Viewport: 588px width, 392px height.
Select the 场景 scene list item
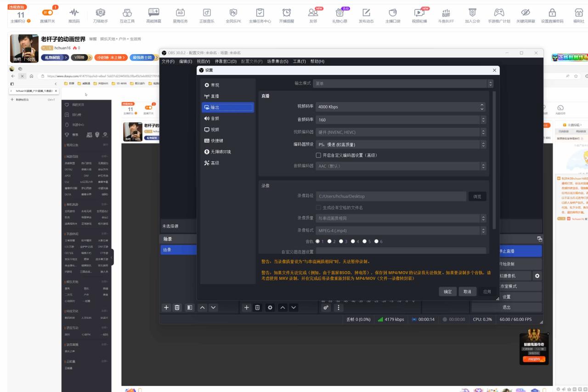(x=179, y=250)
